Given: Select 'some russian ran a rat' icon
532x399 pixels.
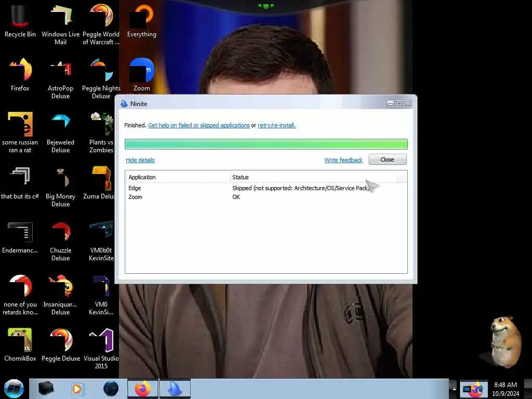Looking at the screenshot, I should 20,132.
